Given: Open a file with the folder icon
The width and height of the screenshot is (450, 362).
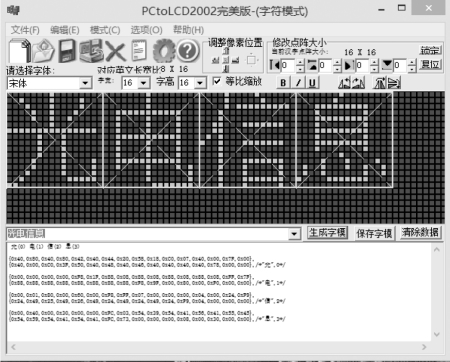Looking at the screenshot, I should click(x=43, y=51).
